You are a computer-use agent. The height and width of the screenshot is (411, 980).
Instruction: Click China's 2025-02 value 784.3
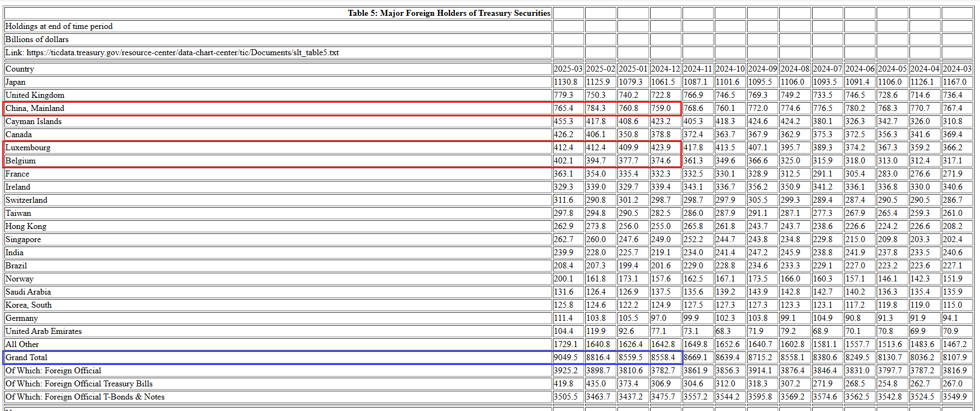(x=600, y=108)
